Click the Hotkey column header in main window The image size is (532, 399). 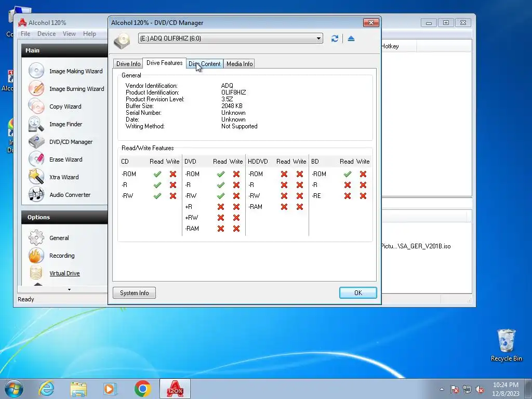point(398,46)
